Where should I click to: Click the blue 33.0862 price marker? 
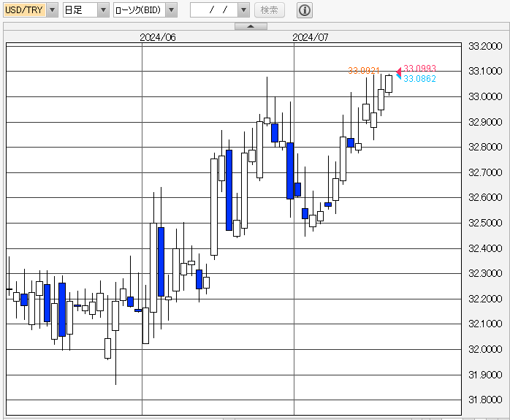point(419,79)
